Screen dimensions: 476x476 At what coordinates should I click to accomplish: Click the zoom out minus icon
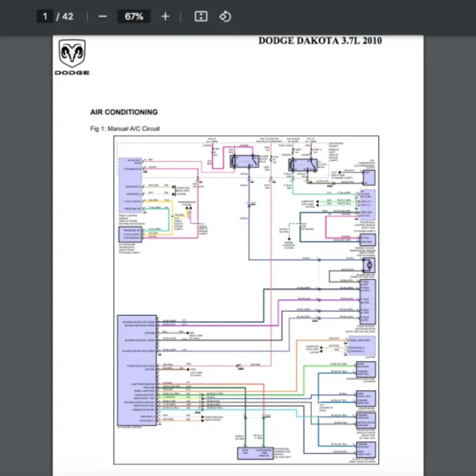coord(102,16)
